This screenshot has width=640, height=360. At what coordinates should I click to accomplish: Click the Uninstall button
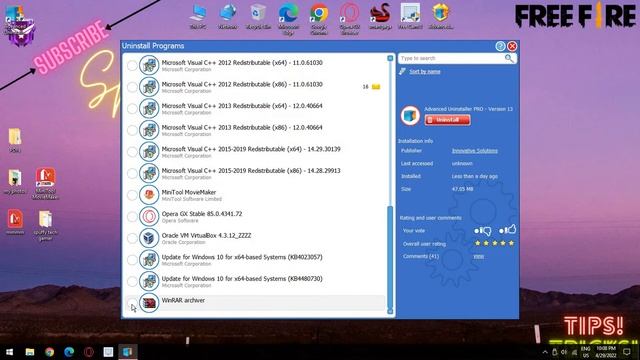tap(447, 120)
